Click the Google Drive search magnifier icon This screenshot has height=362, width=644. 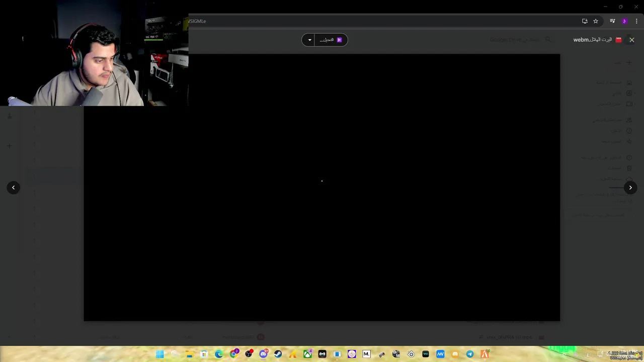point(548,40)
